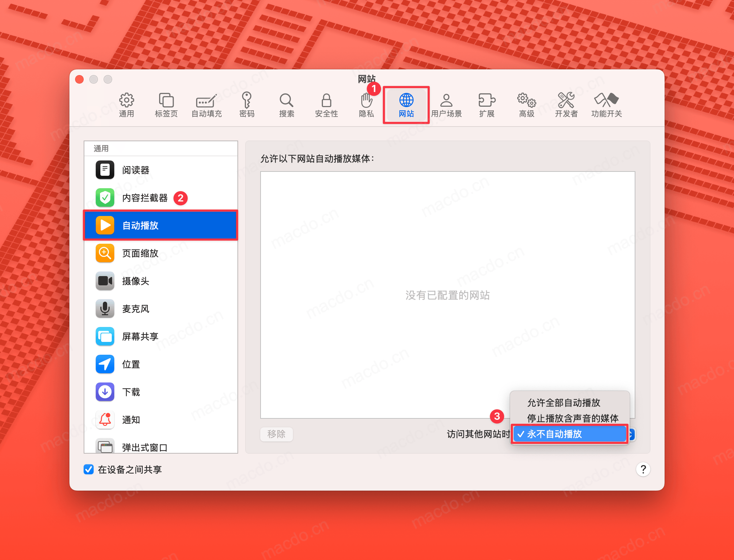
Task: Click the 移除 button
Action: pyautogui.click(x=276, y=434)
